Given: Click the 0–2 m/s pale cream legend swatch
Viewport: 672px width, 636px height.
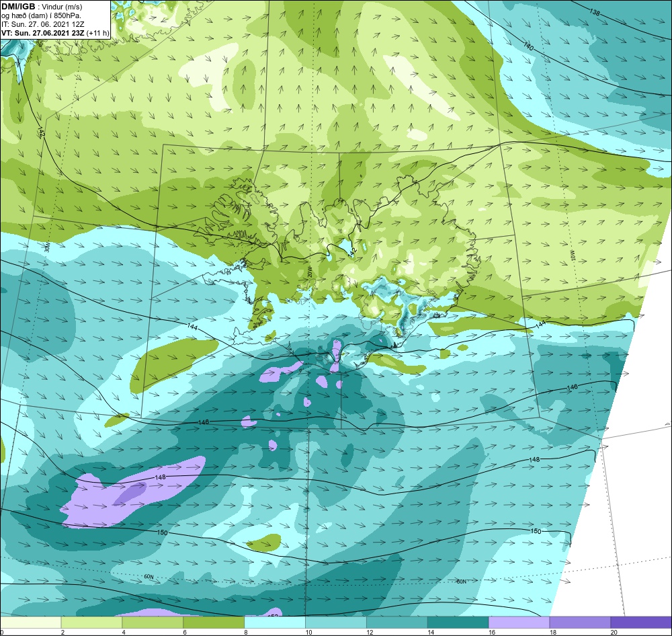Looking at the screenshot, I should 30,622.
